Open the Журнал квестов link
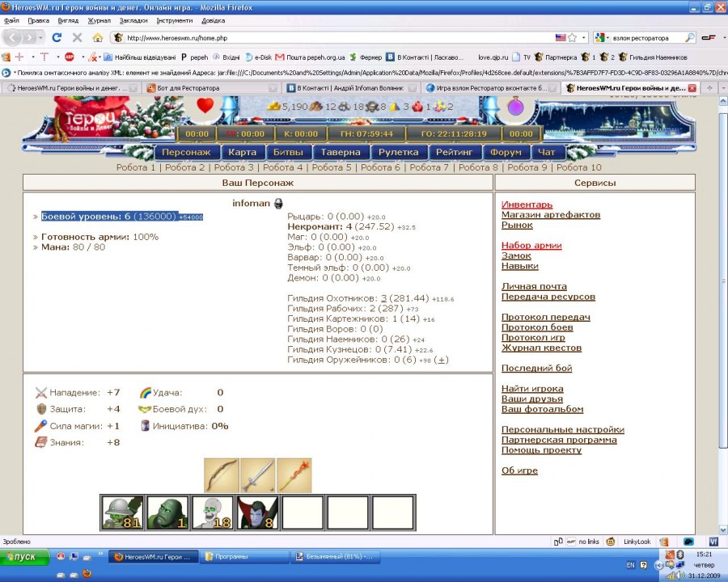 coord(541,348)
